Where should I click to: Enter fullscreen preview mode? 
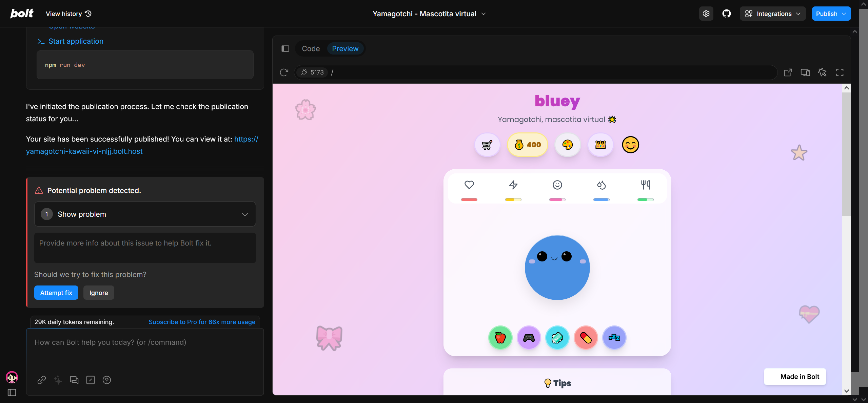coord(840,72)
